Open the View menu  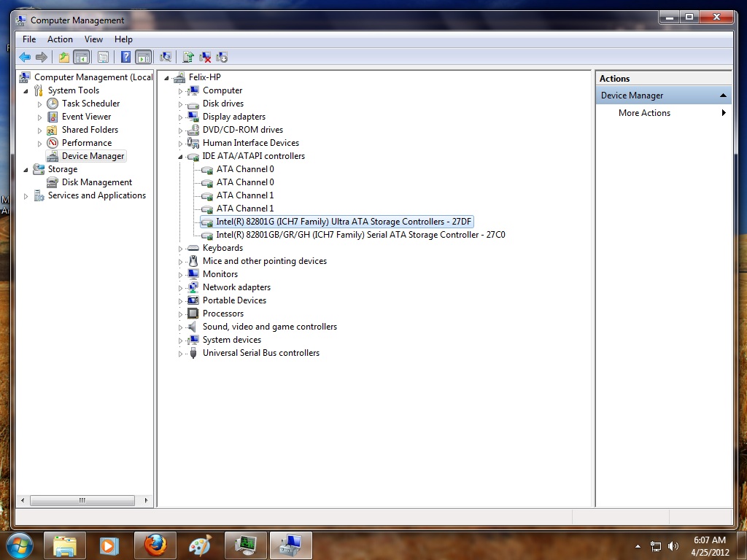pyautogui.click(x=93, y=39)
